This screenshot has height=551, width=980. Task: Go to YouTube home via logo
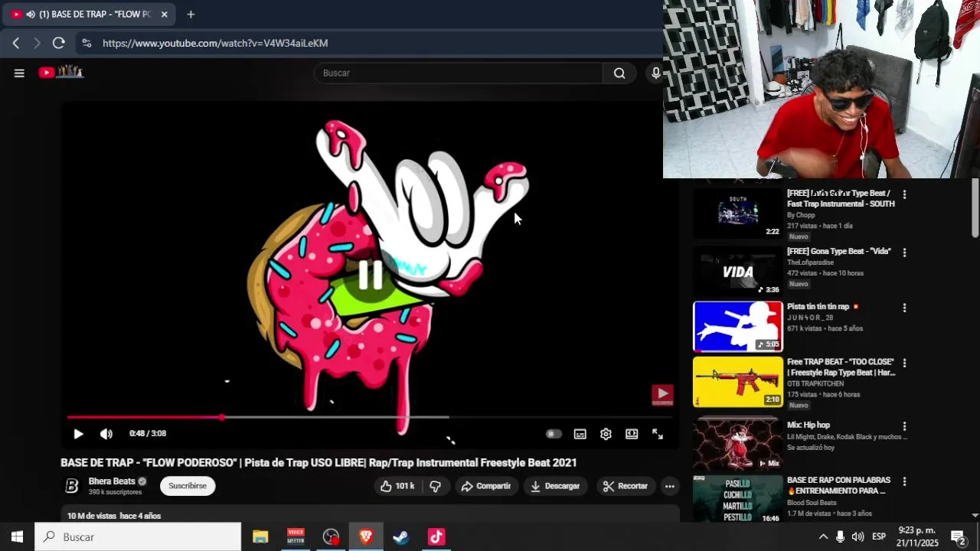[61, 73]
